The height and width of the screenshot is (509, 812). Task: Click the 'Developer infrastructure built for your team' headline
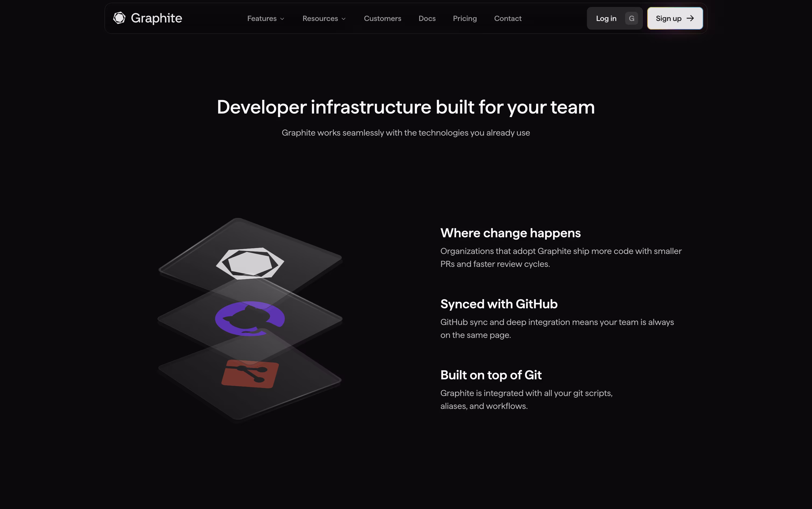[406, 107]
